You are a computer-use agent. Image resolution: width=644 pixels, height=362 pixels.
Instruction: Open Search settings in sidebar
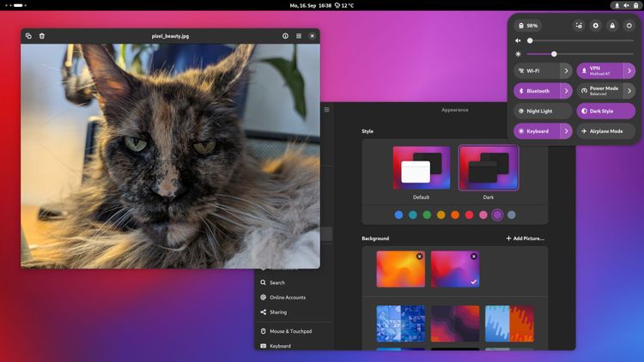tap(294, 282)
